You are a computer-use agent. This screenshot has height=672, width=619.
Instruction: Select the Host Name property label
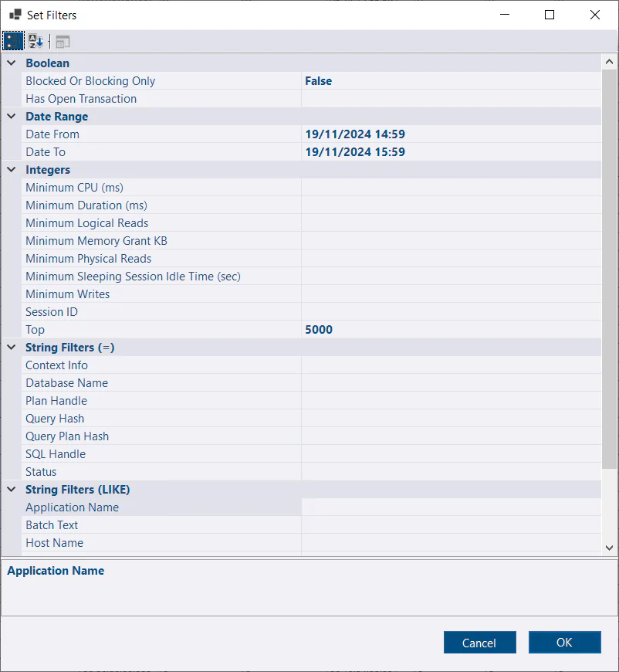(x=54, y=542)
